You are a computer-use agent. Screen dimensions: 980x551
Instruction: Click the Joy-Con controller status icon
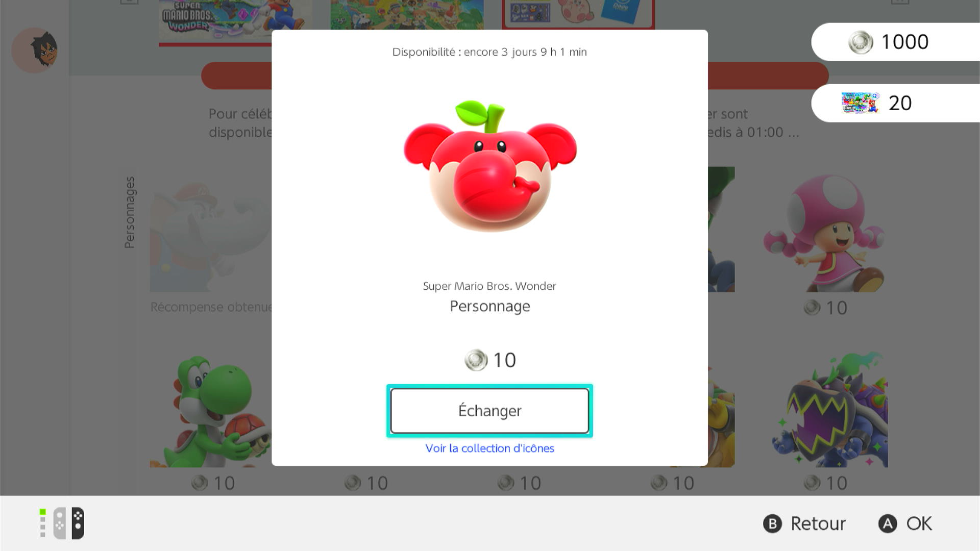point(62,523)
